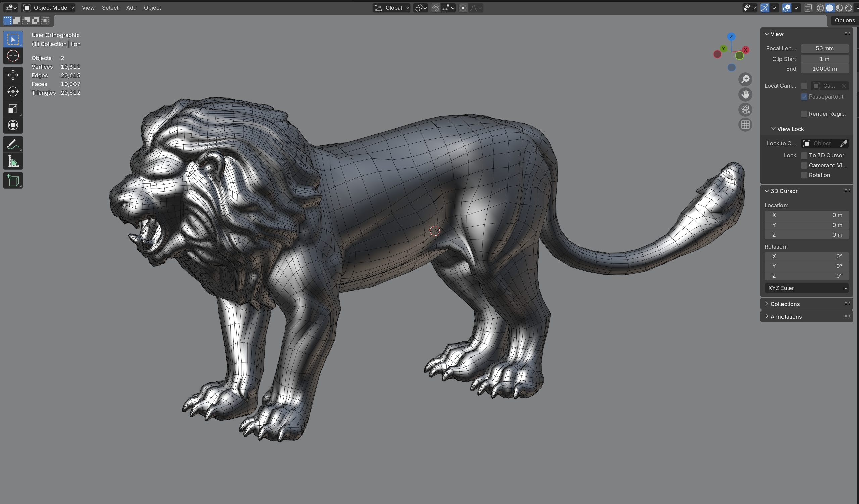Activate the Move tool
This screenshot has width=859, height=504.
(13, 75)
